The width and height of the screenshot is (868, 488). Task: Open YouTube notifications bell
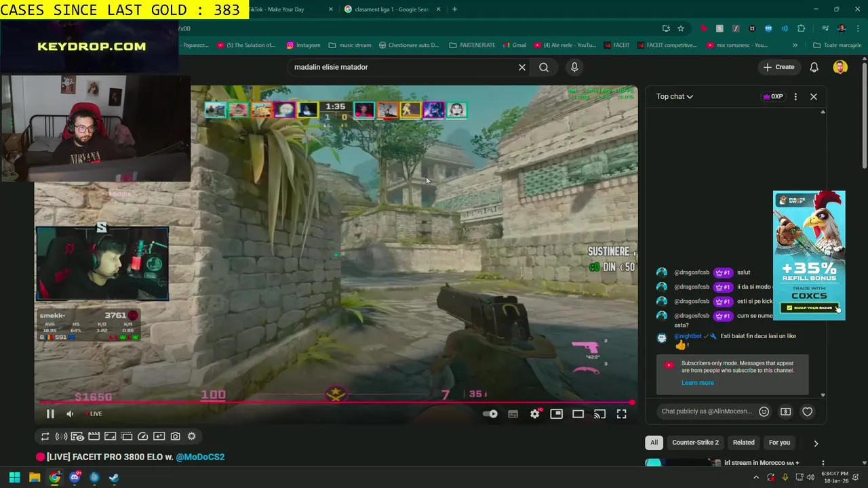tap(814, 67)
